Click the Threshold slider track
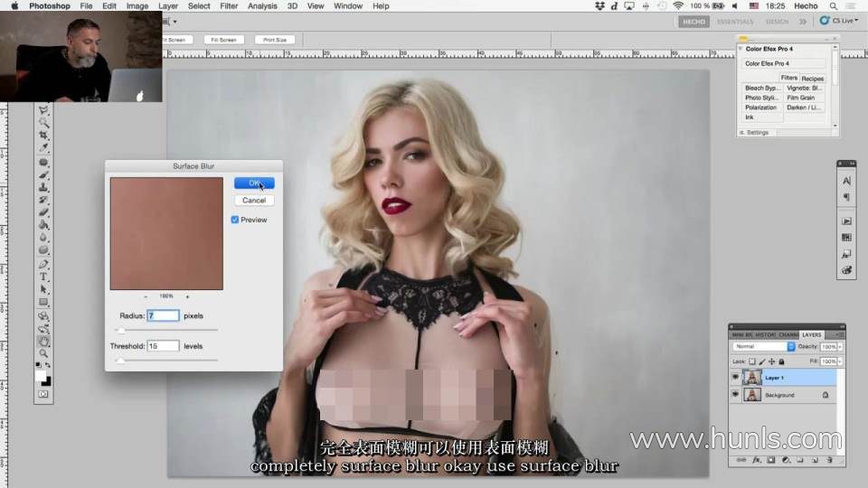This screenshot has height=488, width=868. coord(167,360)
